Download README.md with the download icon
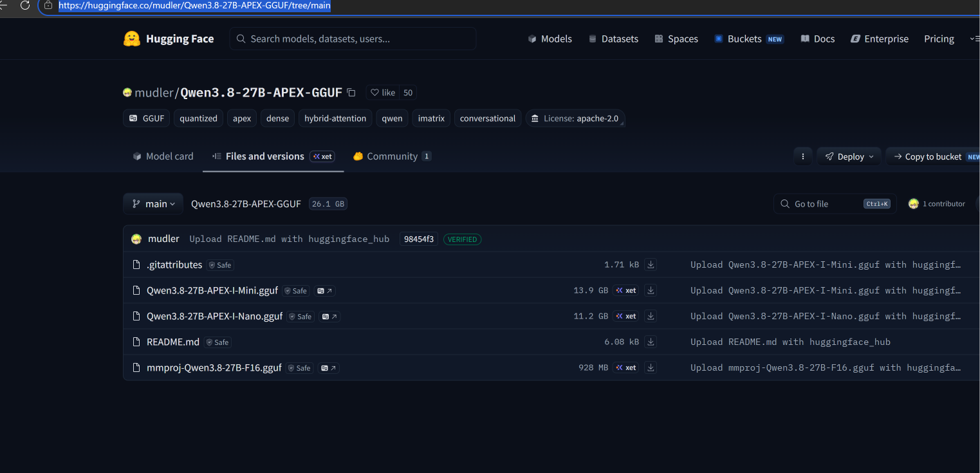The image size is (980, 473). pos(651,342)
